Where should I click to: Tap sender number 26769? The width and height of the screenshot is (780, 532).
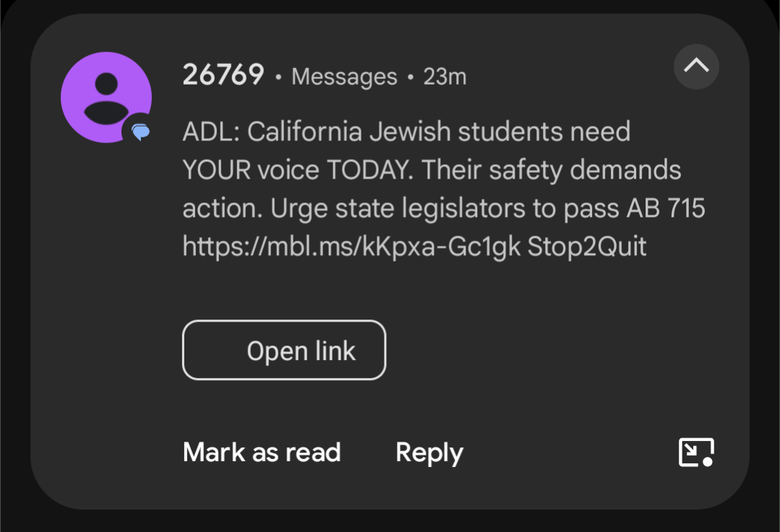(223, 74)
